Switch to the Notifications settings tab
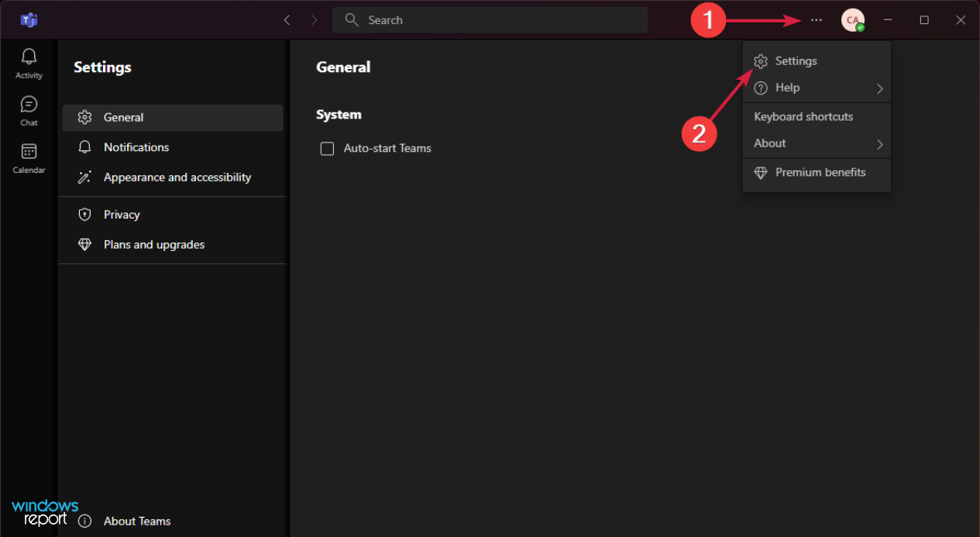This screenshot has width=980, height=537. click(136, 146)
